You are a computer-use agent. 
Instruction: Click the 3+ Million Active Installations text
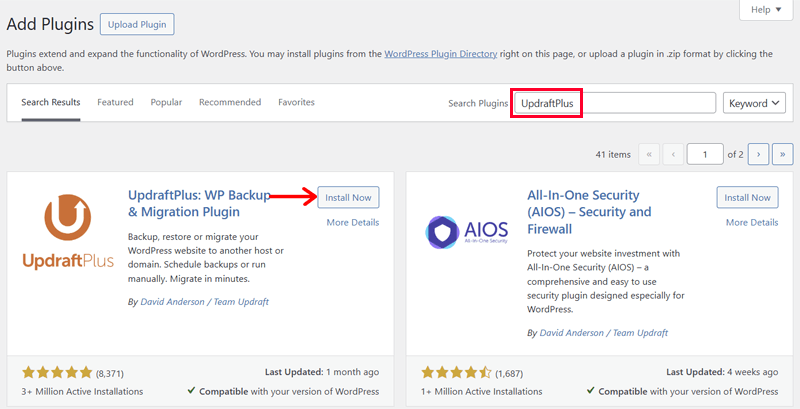coord(82,392)
